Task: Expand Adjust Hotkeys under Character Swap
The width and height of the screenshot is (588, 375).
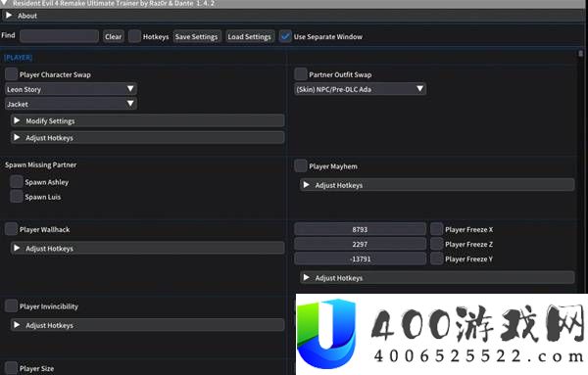Action: [148, 137]
